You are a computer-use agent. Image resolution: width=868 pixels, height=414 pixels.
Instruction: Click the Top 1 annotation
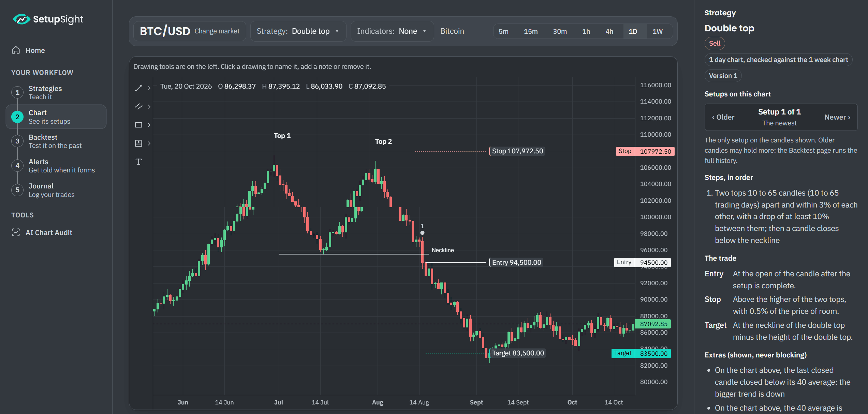click(282, 136)
